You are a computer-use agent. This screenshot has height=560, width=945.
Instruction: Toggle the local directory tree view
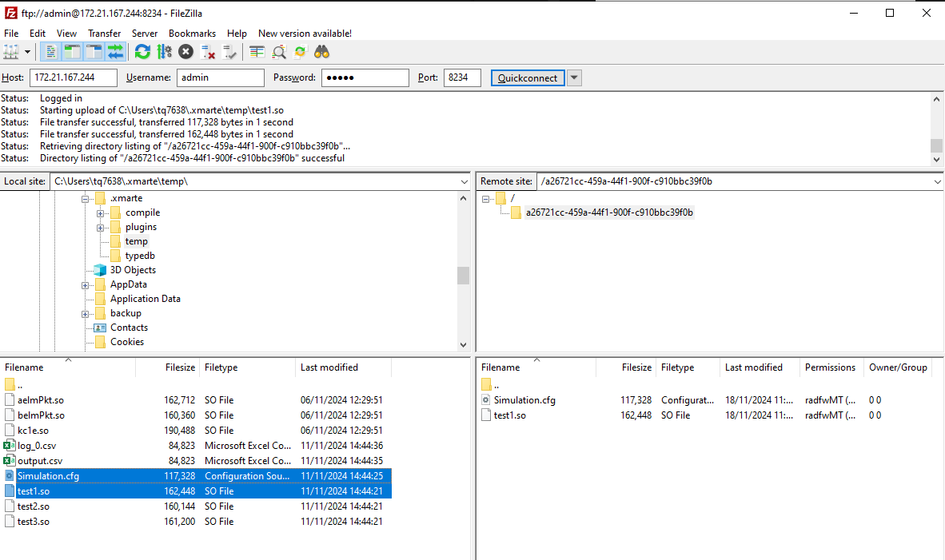[x=72, y=51]
